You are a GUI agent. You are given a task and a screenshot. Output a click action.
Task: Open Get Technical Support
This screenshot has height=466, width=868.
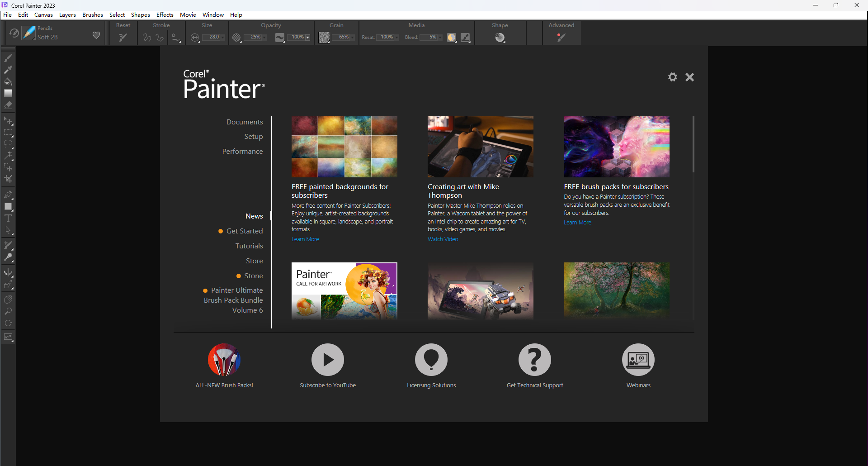(x=535, y=360)
